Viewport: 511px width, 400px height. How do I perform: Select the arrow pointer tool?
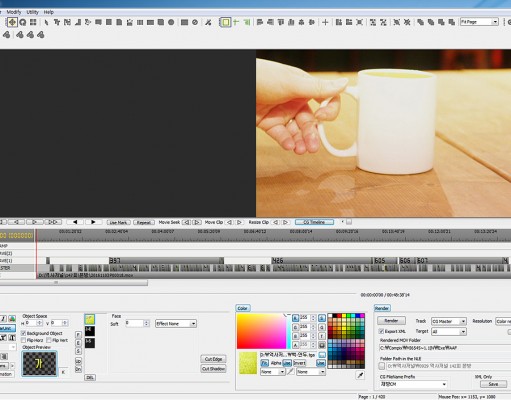coord(46,22)
